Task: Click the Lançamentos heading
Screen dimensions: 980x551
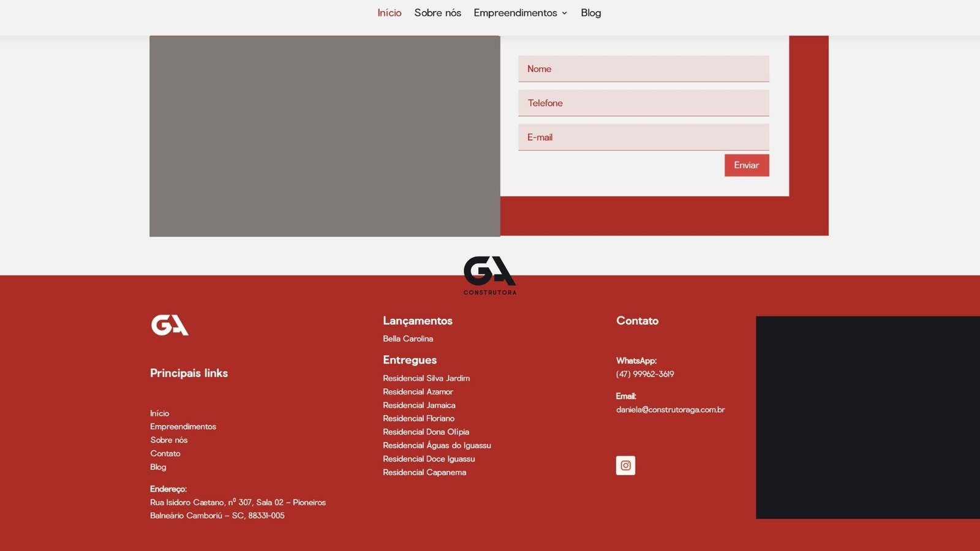Action: click(x=418, y=321)
